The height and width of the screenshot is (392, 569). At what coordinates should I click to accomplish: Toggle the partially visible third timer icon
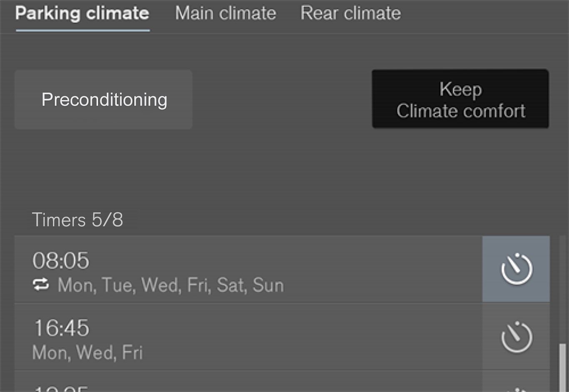(x=516, y=389)
